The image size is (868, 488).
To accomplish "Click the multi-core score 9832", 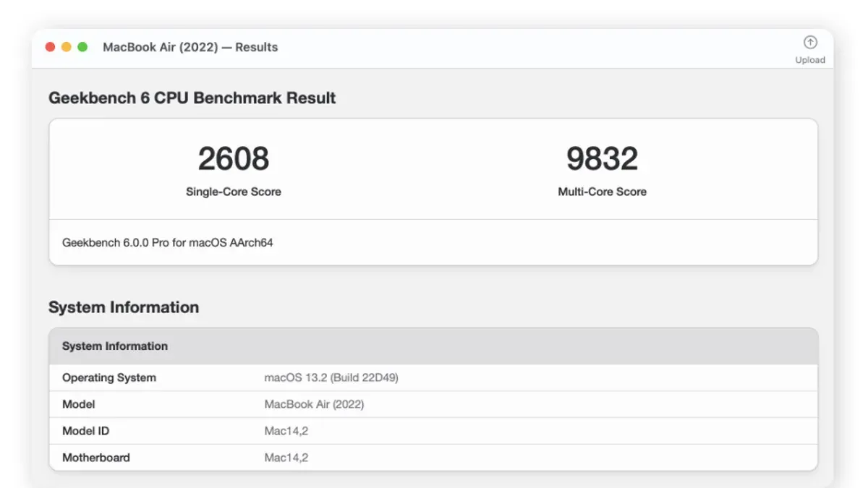I will 602,158.
